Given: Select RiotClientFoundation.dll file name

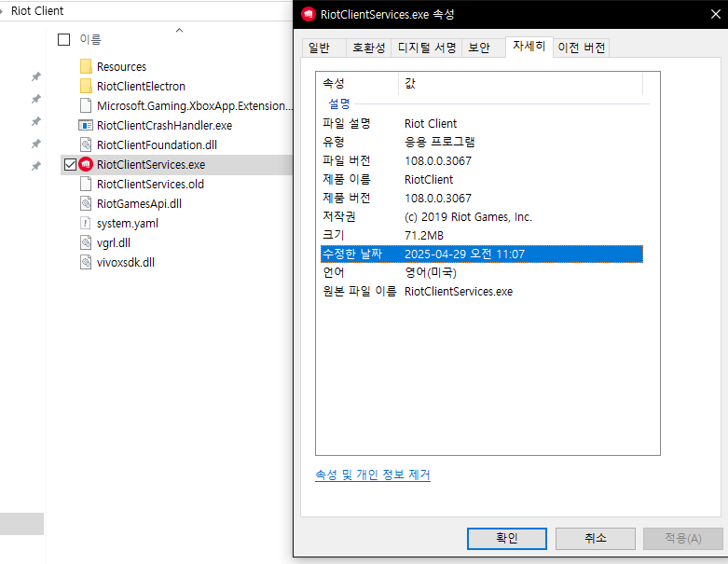Looking at the screenshot, I should tap(157, 144).
